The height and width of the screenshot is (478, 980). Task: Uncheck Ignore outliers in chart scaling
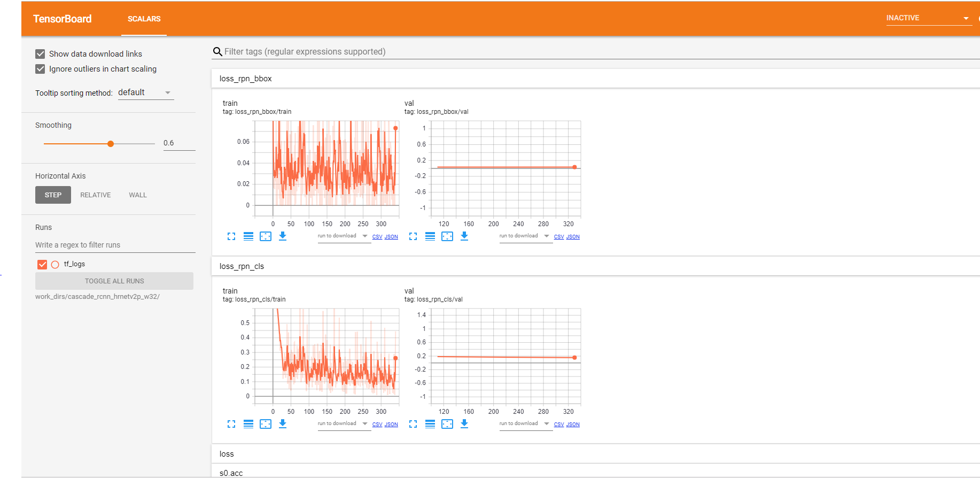[40, 69]
